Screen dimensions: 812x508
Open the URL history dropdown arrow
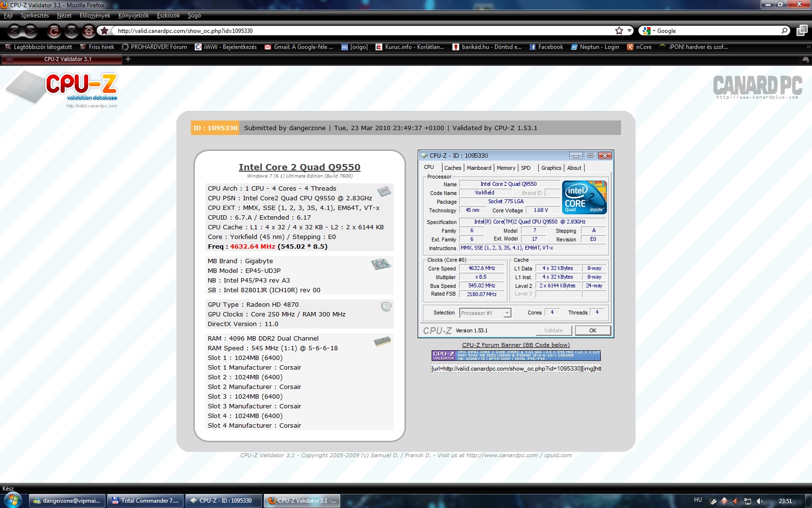point(629,30)
